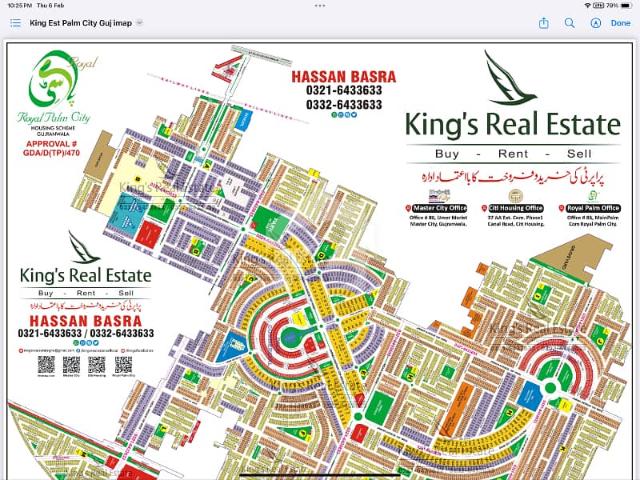Click 0321-6433633 under the top Hassan Basra
640x480 pixels.
[x=344, y=90]
